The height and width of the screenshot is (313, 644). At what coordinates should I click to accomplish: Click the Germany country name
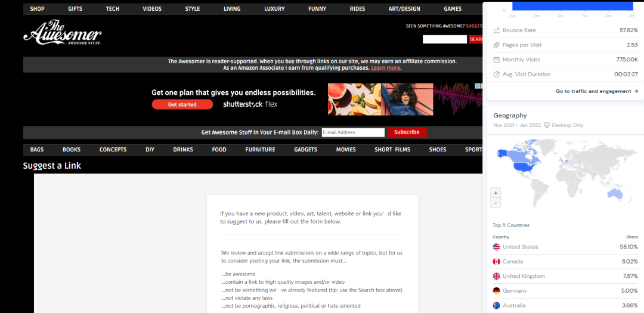(515, 291)
